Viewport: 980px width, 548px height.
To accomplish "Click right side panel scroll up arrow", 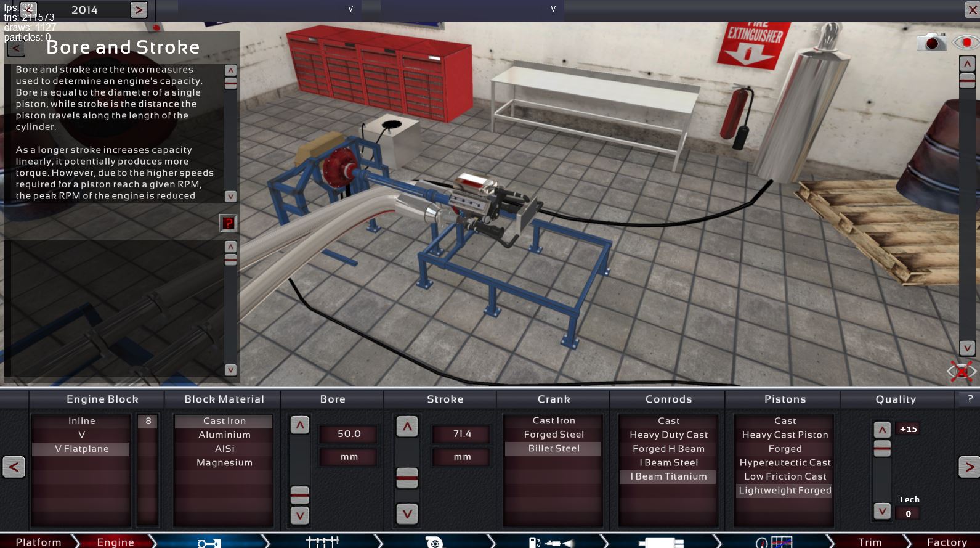I will coord(967,63).
